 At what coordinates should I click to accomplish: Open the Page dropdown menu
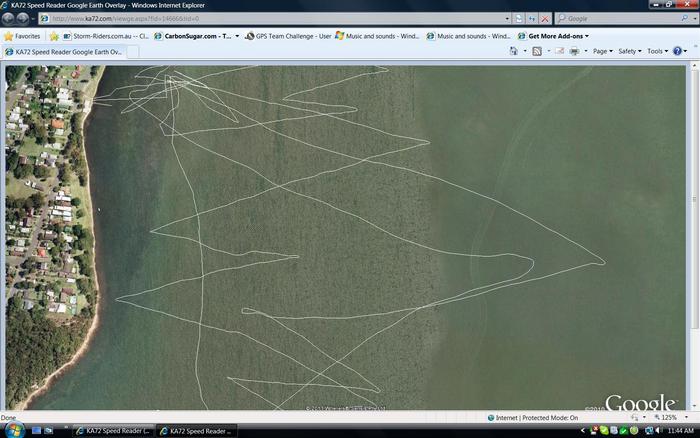[x=602, y=51]
